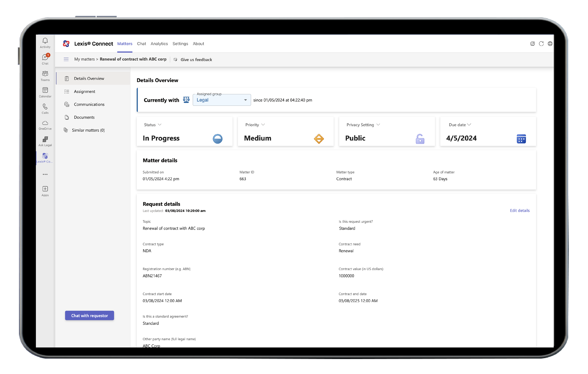Expand the Status chevron

pyautogui.click(x=160, y=125)
